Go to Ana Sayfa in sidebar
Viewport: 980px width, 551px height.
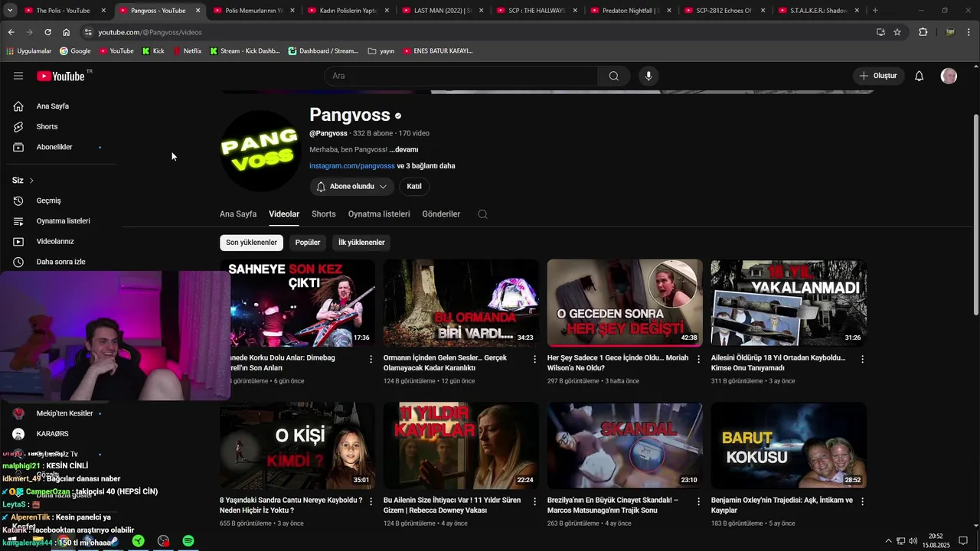click(53, 106)
